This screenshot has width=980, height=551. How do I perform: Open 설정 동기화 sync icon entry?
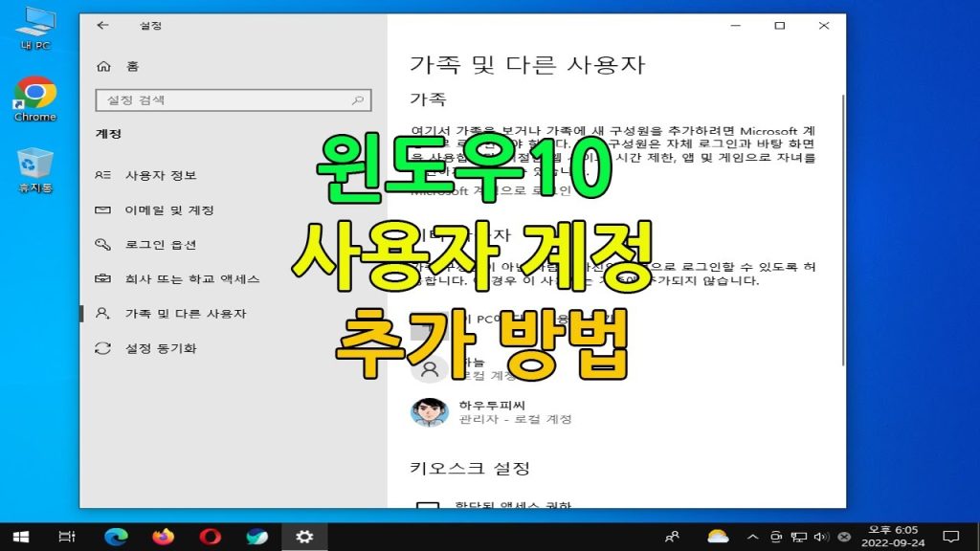(x=103, y=348)
